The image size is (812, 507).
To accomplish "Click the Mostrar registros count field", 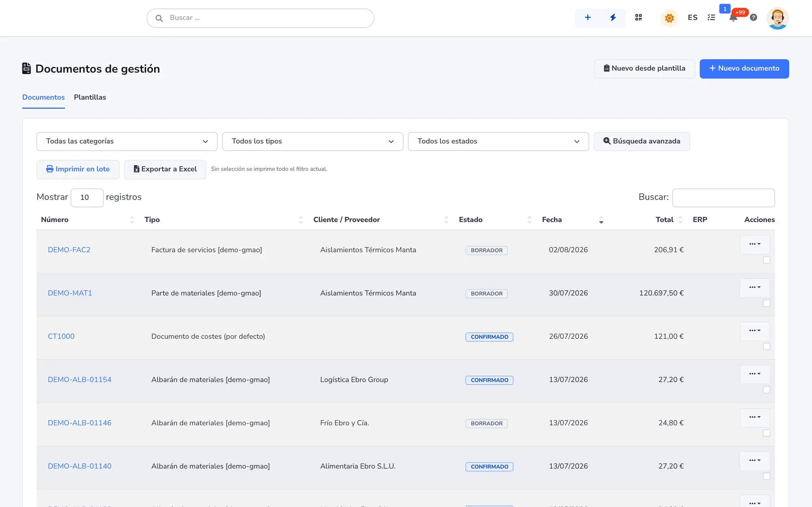I will click(87, 198).
